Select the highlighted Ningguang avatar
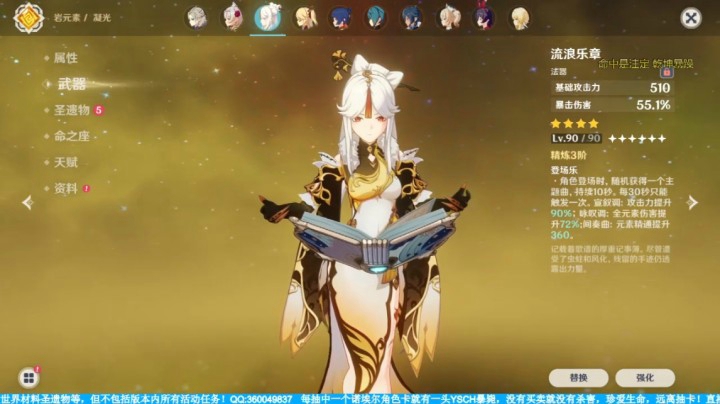720x404 pixels. (268, 17)
